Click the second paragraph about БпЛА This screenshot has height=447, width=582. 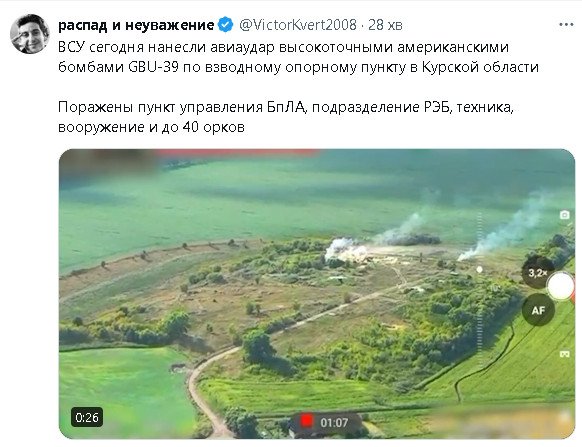pos(286,117)
